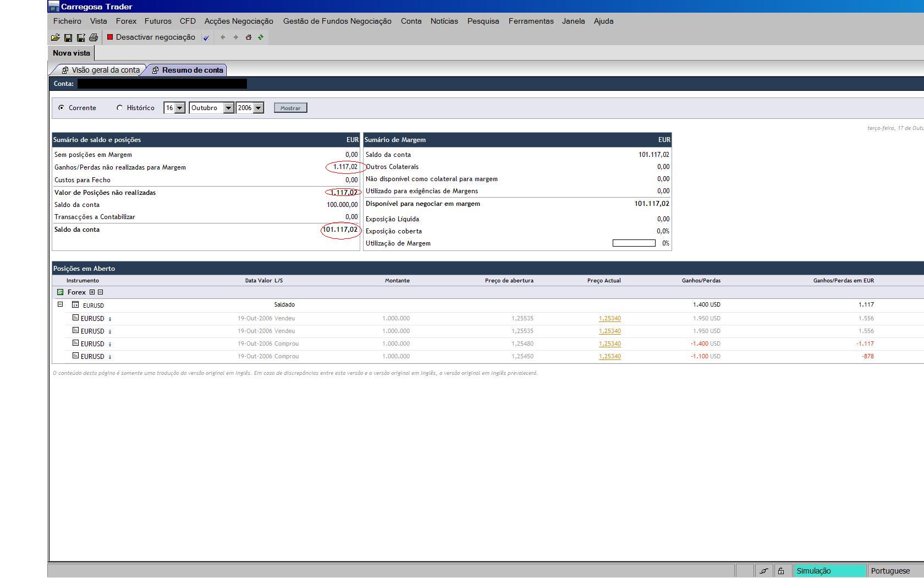Click the blue checkmark toolbar icon
Screen dimensions: 924x578
point(206,38)
